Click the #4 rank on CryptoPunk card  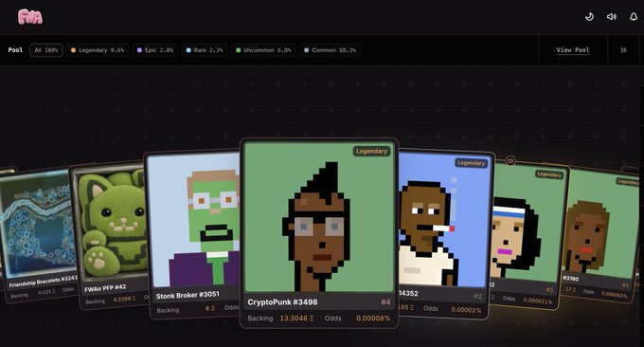coord(385,302)
